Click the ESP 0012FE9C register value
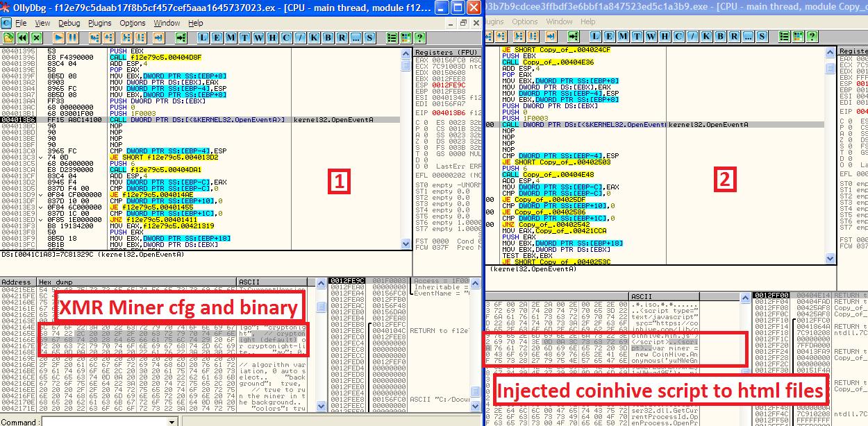 [450, 85]
